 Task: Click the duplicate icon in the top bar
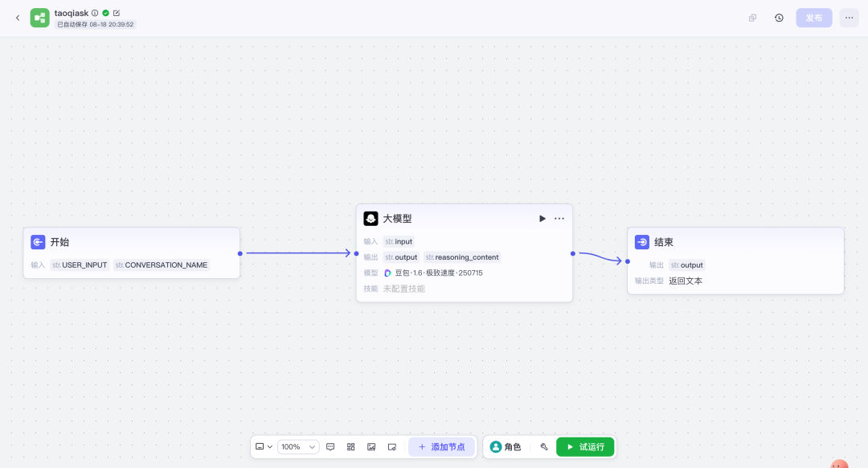click(752, 18)
